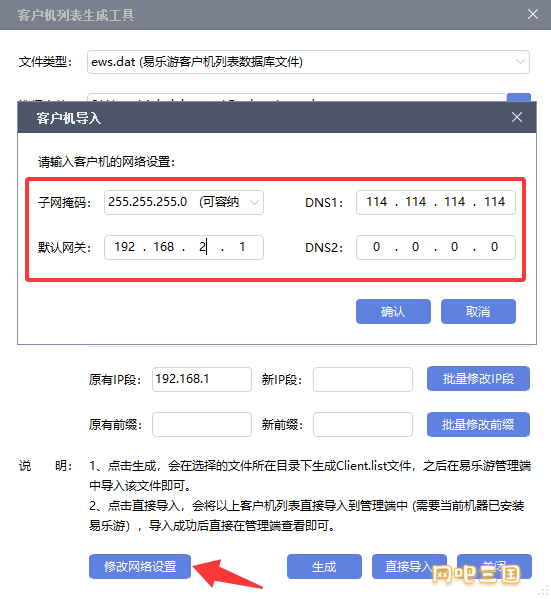Image resolution: width=551 pixels, height=599 pixels.
Task: Close the 客户机导入 dialog
Action: (x=517, y=117)
